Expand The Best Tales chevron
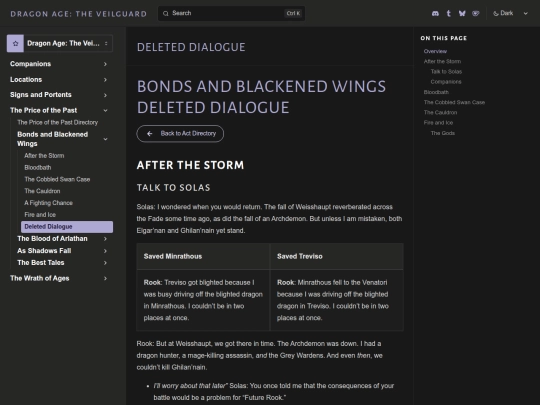 coord(105,263)
